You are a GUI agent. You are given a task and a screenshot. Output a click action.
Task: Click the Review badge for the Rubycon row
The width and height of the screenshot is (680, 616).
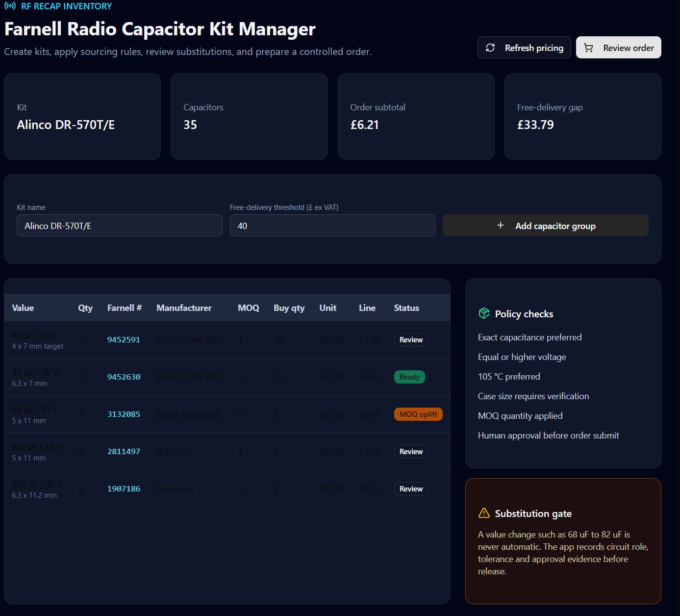pyautogui.click(x=411, y=451)
